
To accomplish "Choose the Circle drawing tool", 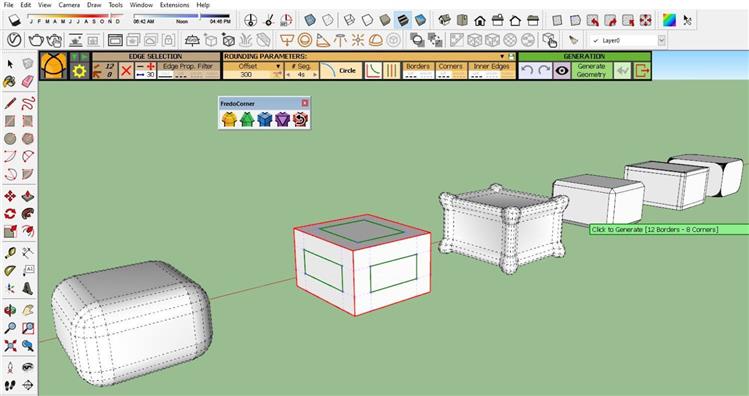I will coord(10,139).
